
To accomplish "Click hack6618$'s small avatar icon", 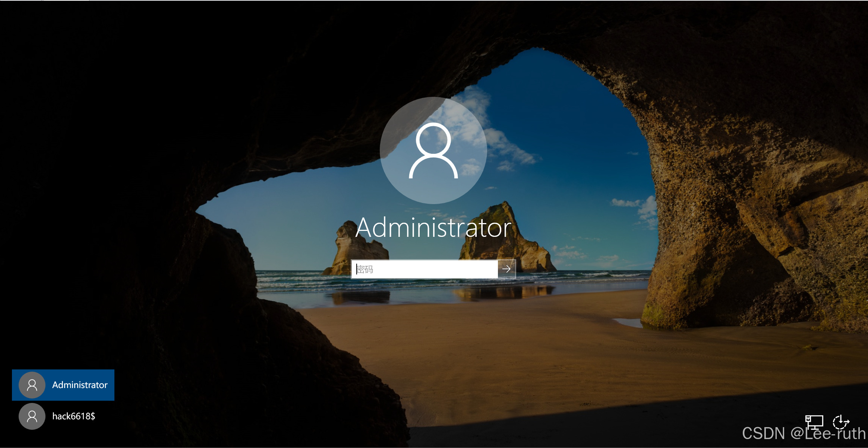I will point(32,416).
